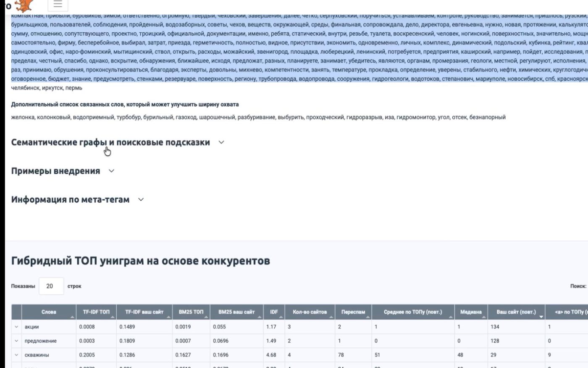
Task: Sort by the TF-IDF ваш сайт column
Action: click(144, 312)
